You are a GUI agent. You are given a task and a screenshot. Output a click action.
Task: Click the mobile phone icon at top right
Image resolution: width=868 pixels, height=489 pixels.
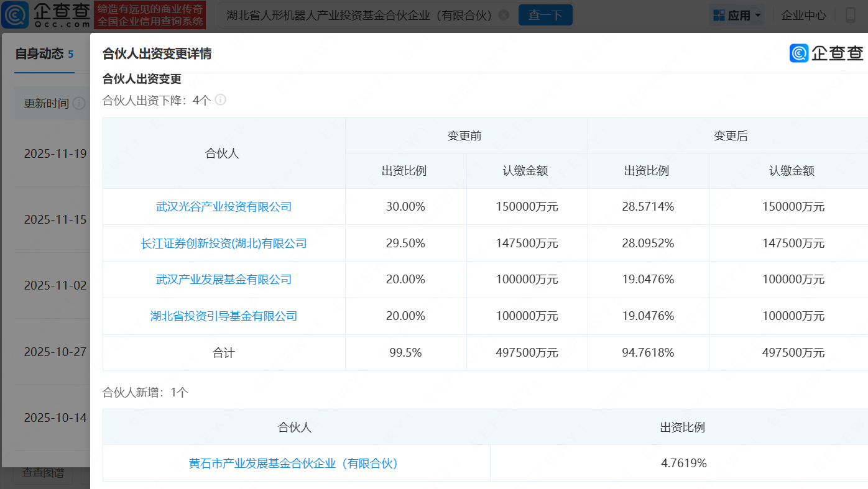click(x=850, y=14)
